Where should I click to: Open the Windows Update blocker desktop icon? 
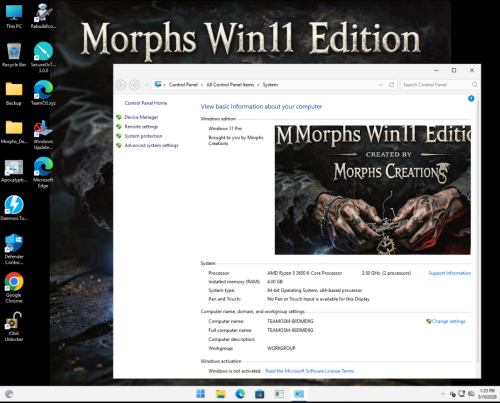[43, 135]
